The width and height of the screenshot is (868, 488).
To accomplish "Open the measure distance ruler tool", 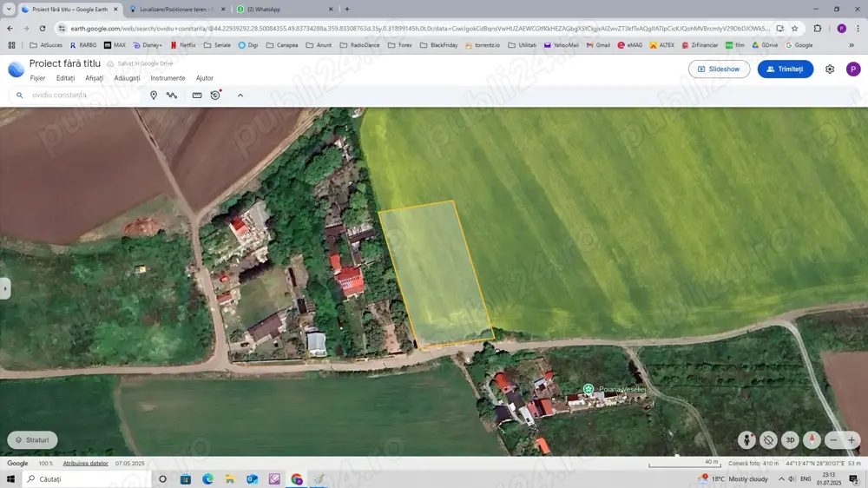I will pyautogui.click(x=197, y=96).
